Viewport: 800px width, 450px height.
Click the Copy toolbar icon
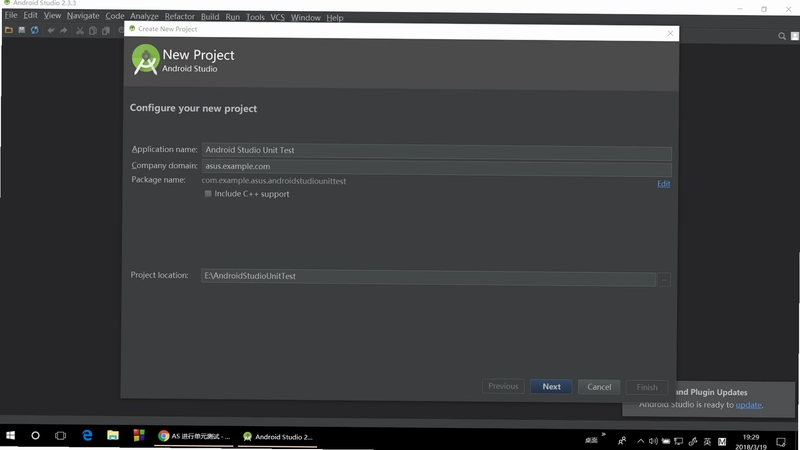93,31
